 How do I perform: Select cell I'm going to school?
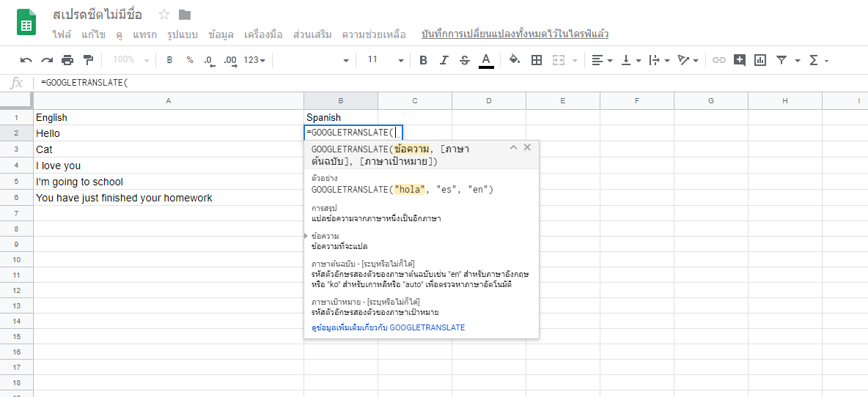pyautogui.click(x=169, y=182)
